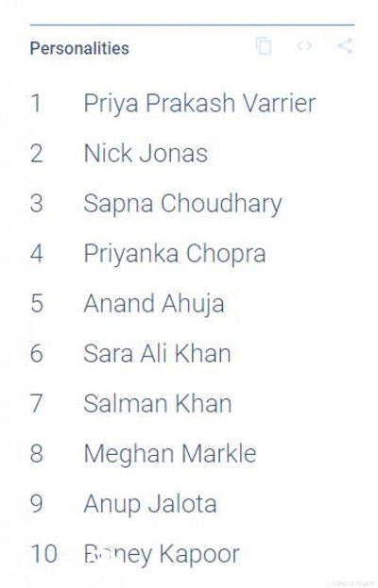Click rank number 3 beside Sapna Choudhary
Screen dimensions: 378x588
pyautogui.click(x=37, y=204)
